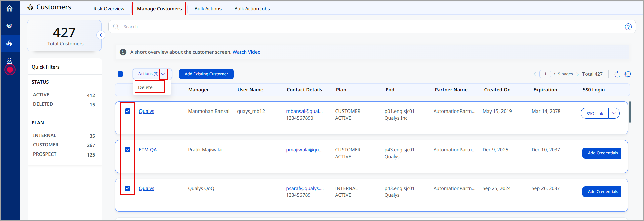The image size is (644, 221).
Task: Go to Home from the sidebar
Action: [10, 8]
